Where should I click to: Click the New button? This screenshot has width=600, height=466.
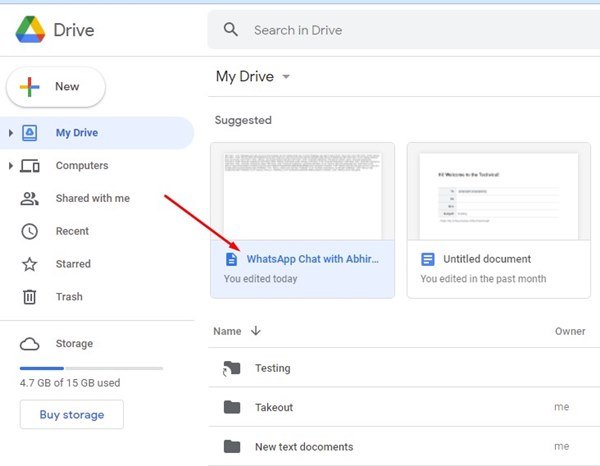pos(56,87)
